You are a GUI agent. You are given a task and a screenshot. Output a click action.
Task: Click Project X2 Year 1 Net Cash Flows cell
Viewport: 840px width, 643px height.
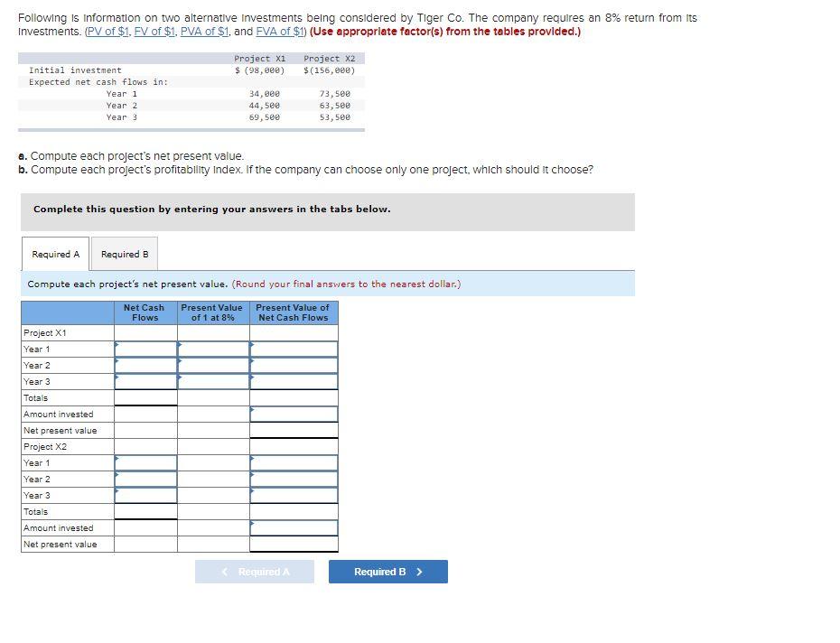coord(145,463)
